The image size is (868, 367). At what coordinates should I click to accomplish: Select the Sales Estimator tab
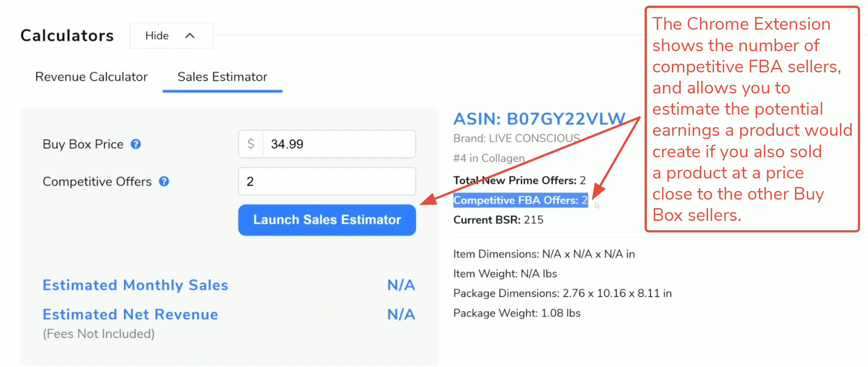click(222, 77)
